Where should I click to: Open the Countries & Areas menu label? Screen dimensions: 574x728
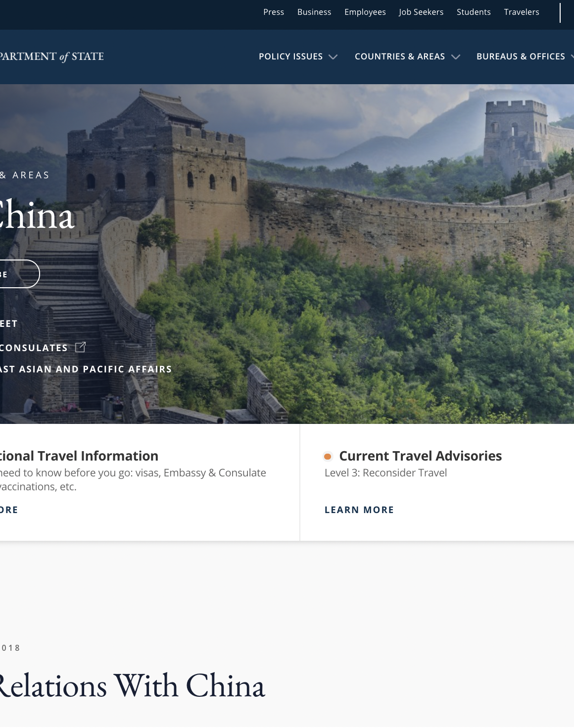[400, 56]
